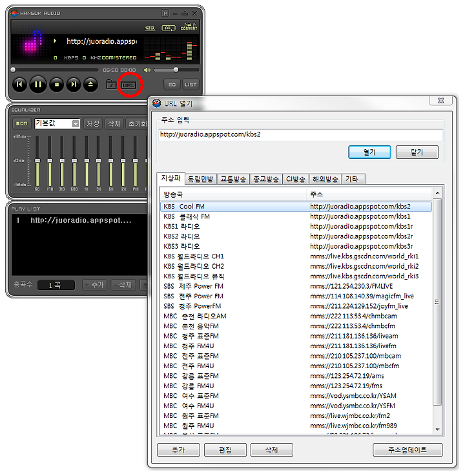Select the KBS1 라디오 row

(x=296, y=227)
